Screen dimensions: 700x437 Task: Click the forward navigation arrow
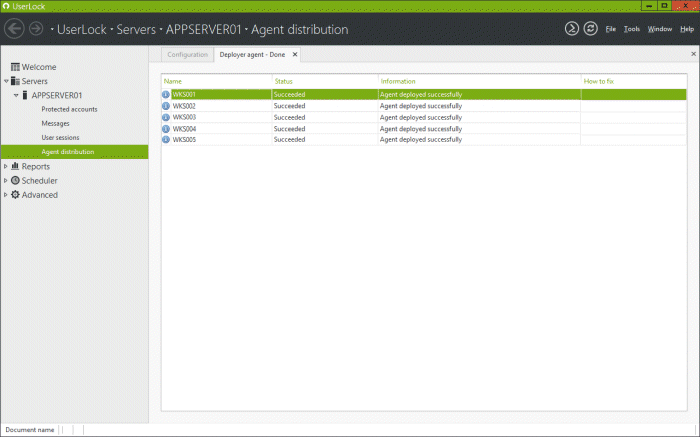pos(36,29)
